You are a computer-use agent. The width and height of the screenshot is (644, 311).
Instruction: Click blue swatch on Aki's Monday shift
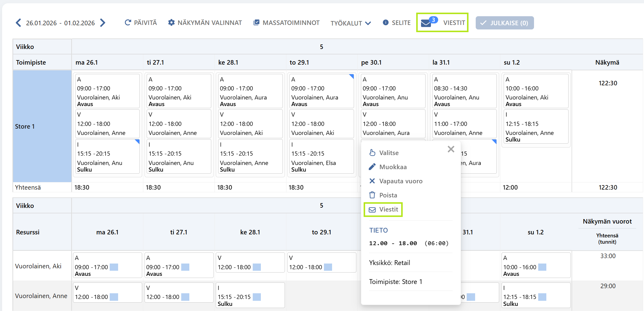114,267
